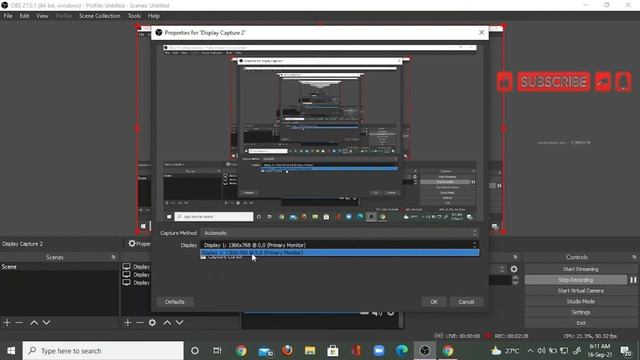Open the Capture Method dropdown
This screenshot has height=360, width=640.
(x=340, y=233)
